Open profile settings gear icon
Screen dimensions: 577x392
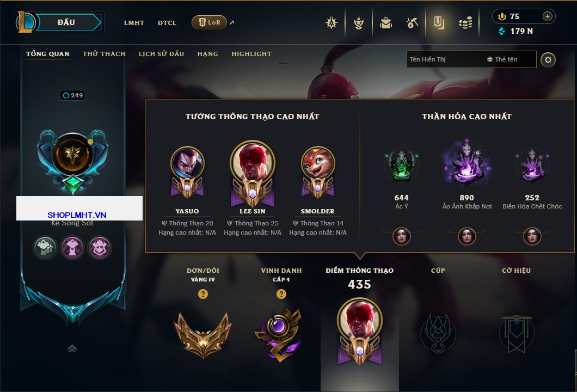point(548,60)
